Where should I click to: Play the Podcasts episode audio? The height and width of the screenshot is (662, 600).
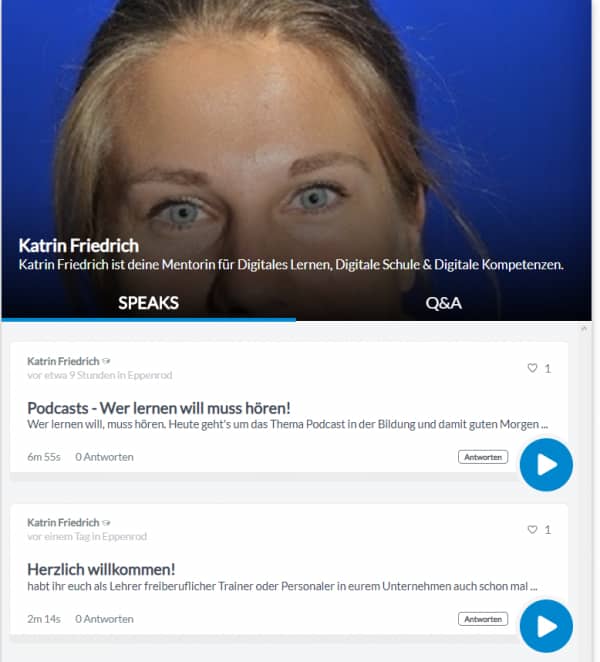[546, 464]
